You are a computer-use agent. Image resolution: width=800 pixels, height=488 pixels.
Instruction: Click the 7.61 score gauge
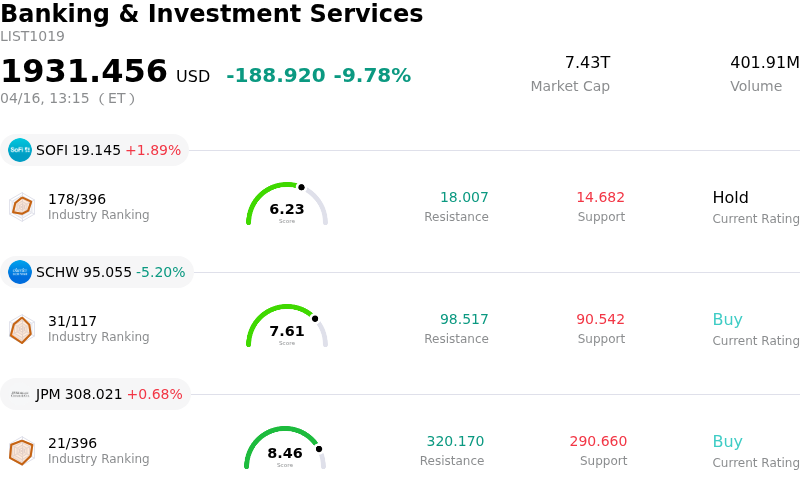coord(287,328)
